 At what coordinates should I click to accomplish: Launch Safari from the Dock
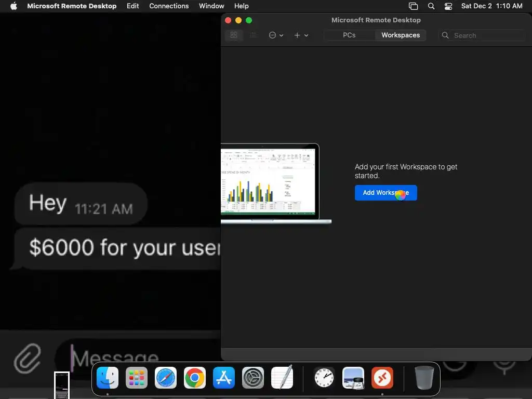pyautogui.click(x=166, y=378)
